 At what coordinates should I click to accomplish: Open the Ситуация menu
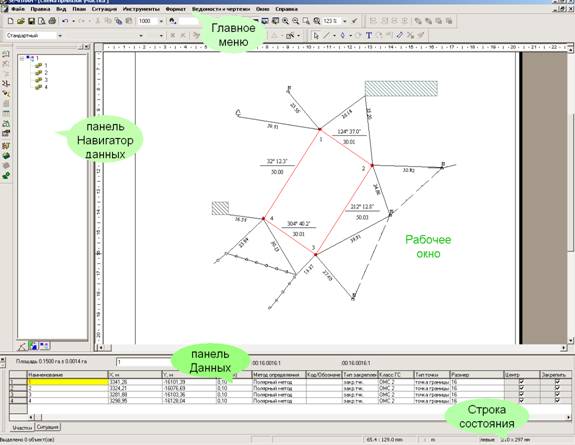coord(104,9)
